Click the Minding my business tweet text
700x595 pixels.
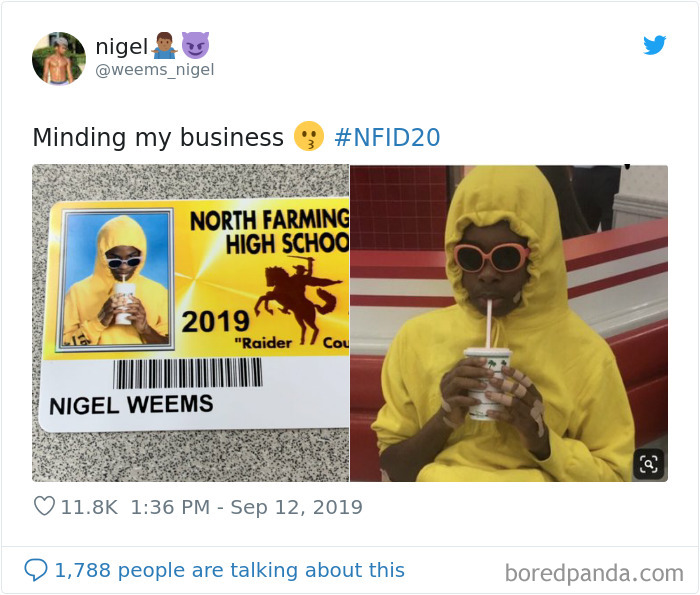click(x=158, y=137)
